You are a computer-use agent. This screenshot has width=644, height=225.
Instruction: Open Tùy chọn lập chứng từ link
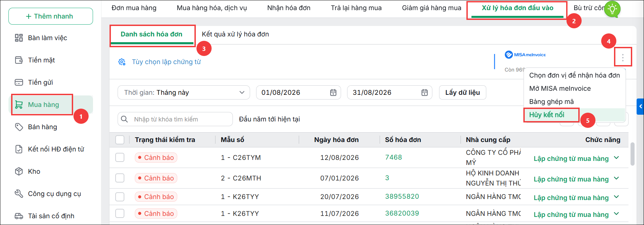point(166,62)
